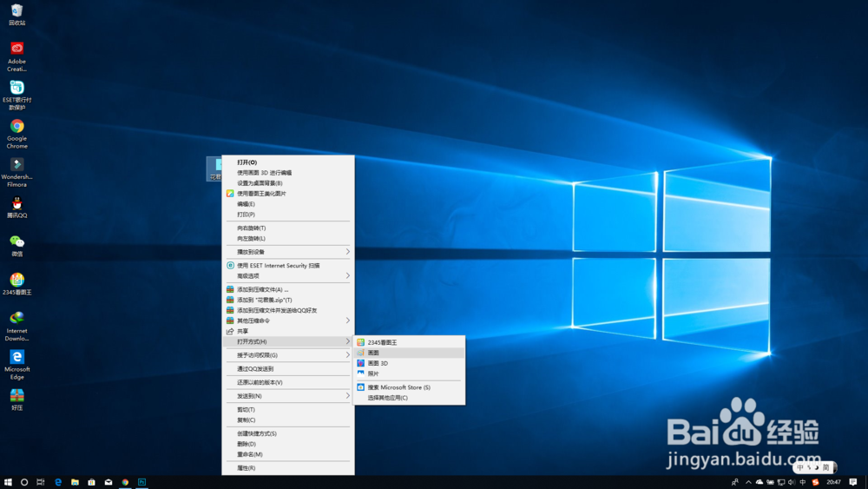The width and height of the screenshot is (868, 489).
Task: Choose 使用 ESET Internet Security 扫描
Action: [288, 266]
